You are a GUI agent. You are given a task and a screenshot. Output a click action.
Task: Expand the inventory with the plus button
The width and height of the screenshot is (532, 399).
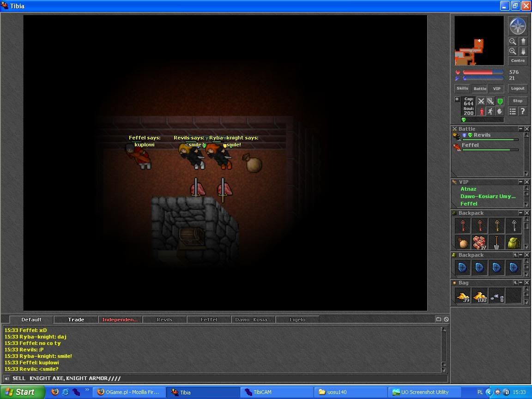(457, 99)
